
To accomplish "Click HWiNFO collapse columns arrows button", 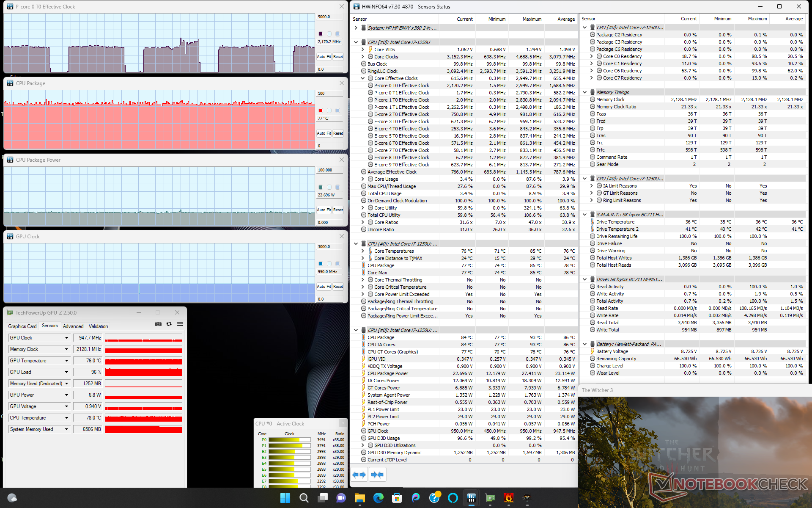I will pyautogui.click(x=377, y=475).
